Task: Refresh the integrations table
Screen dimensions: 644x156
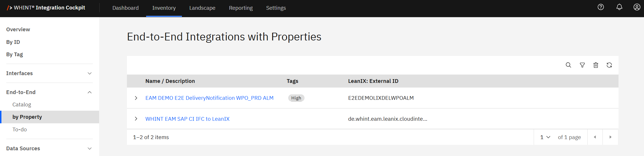Action: click(x=609, y=65)
